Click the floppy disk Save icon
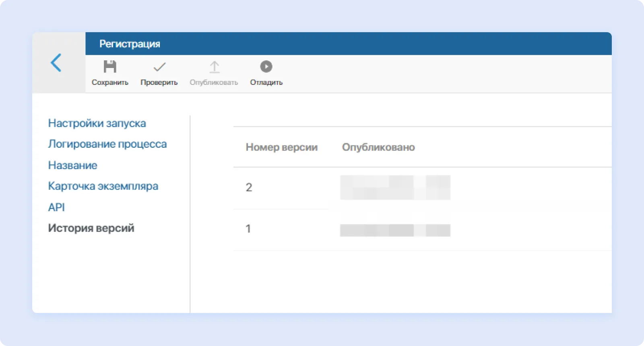The width and height of the screenshot is (644, 346). click(110, 67)
